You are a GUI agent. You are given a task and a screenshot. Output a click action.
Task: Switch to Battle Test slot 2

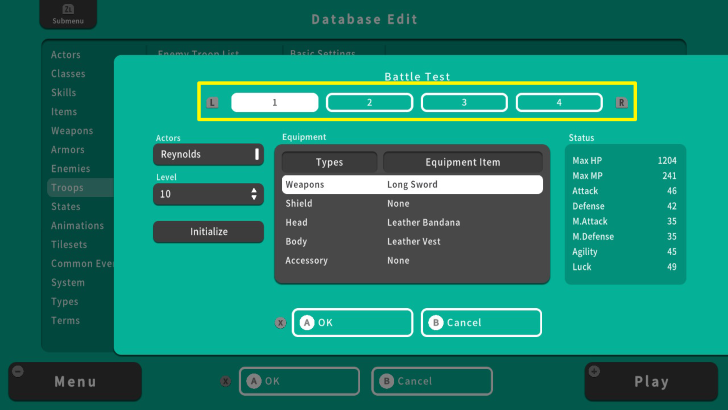pos(369,102)
